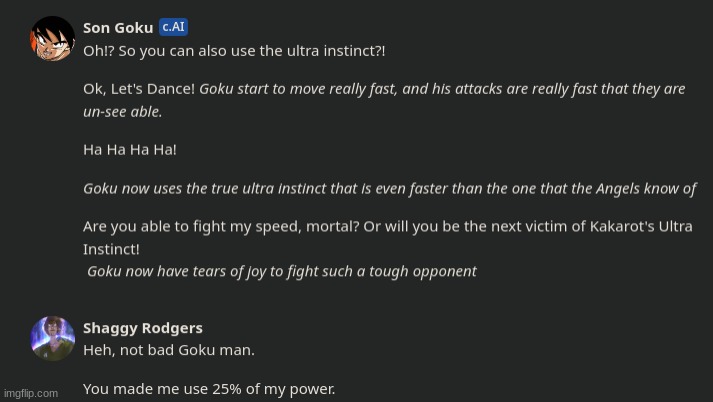Click the word 'Instinct!' on its own line

(x=111, y=249)
